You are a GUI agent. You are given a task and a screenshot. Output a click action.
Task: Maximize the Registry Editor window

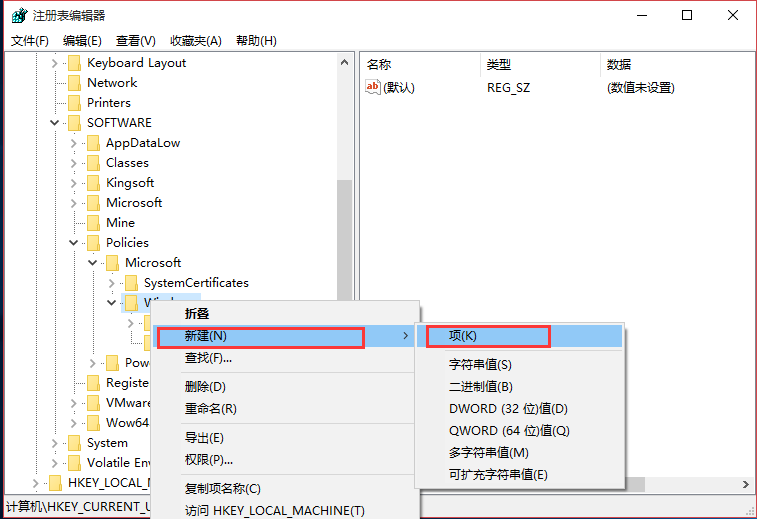687,15
